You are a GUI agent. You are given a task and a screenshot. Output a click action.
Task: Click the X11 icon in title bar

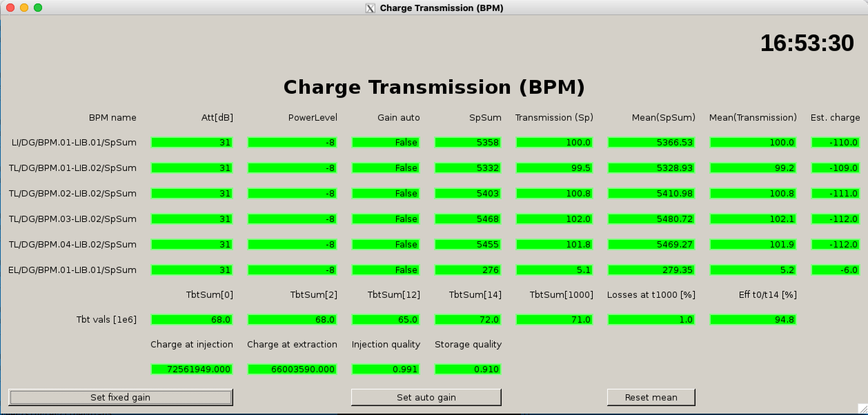370,8
